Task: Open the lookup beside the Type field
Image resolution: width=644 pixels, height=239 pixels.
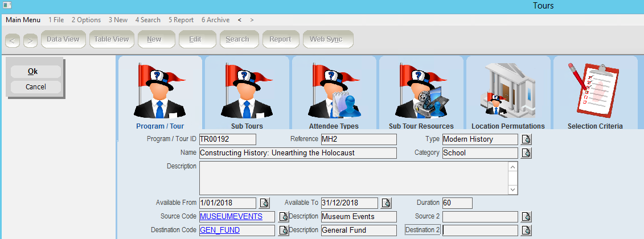Action: [x=527, y=139]
